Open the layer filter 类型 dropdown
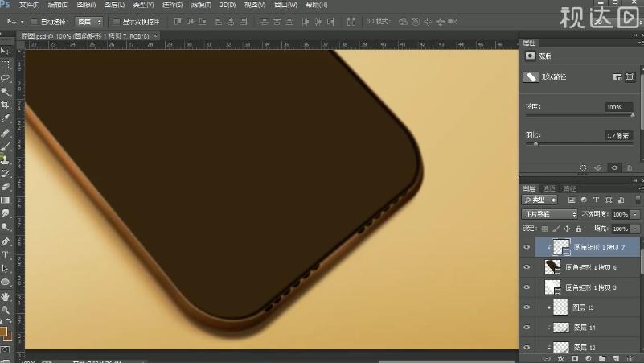Viewport: 644px width, 363px height. coord(539,200)
